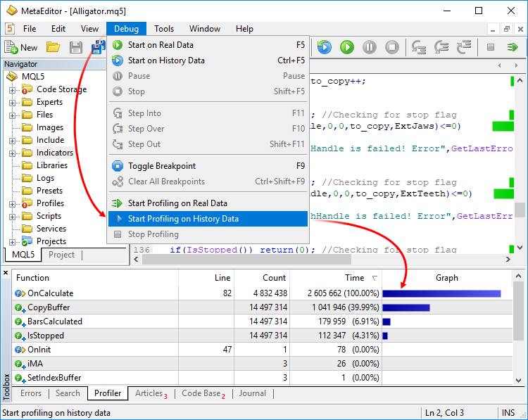Screen dimensions: 528x420
Task: Click the New file toolbar button
Action: [21, 47]
